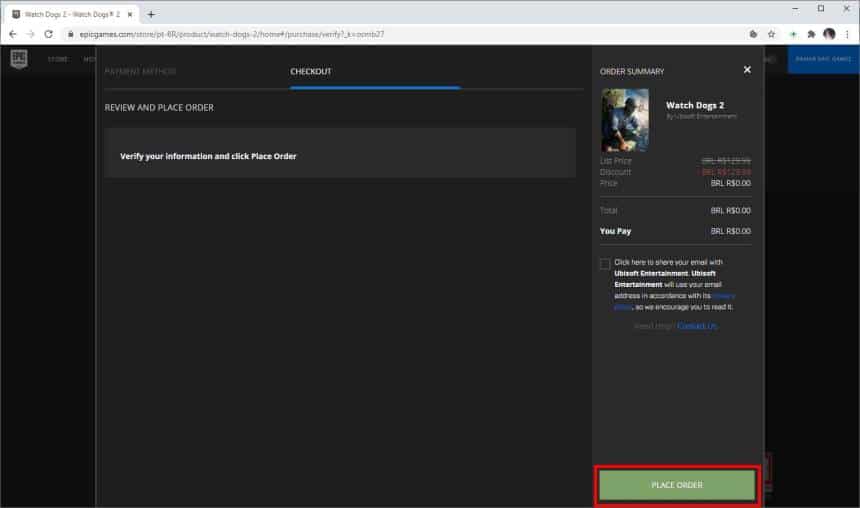Go forward in browser history
Screen dimensions: 860x508
31,34
